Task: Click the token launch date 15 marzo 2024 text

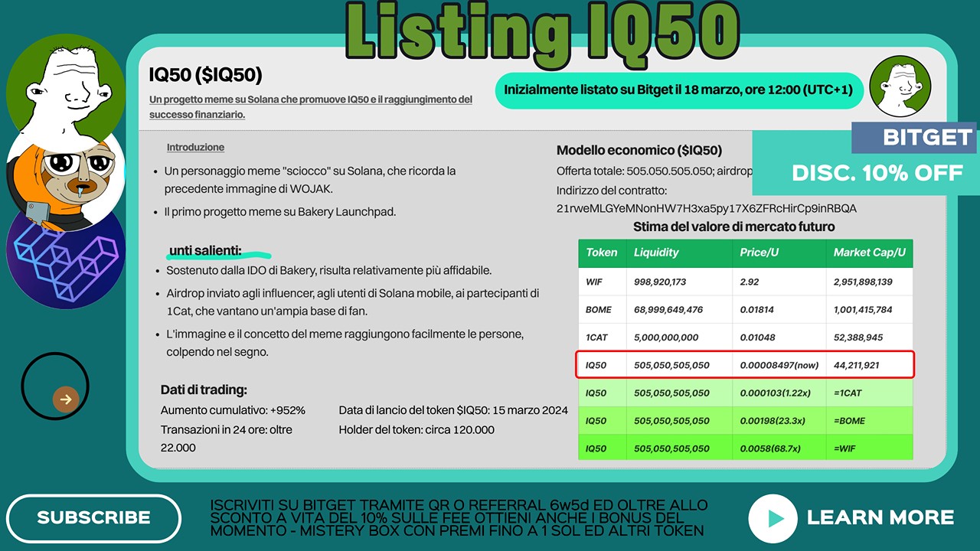Action: [453, 411]
